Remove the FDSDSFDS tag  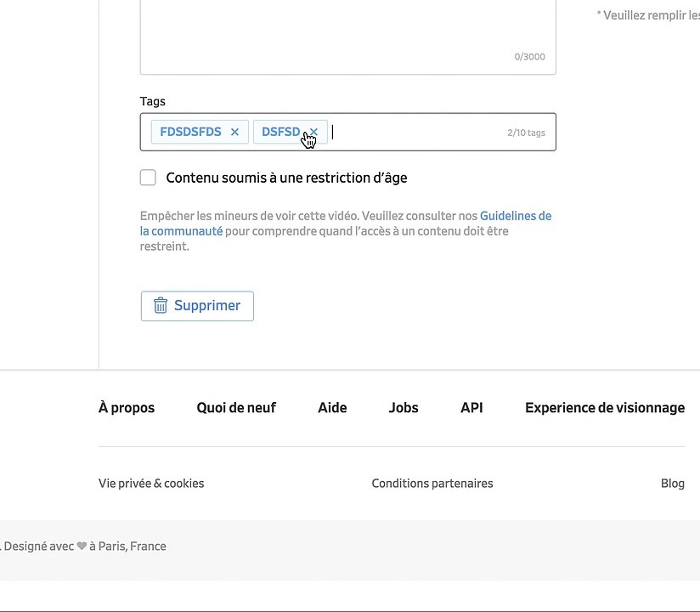pyautogui.click(x=234, y=132)
